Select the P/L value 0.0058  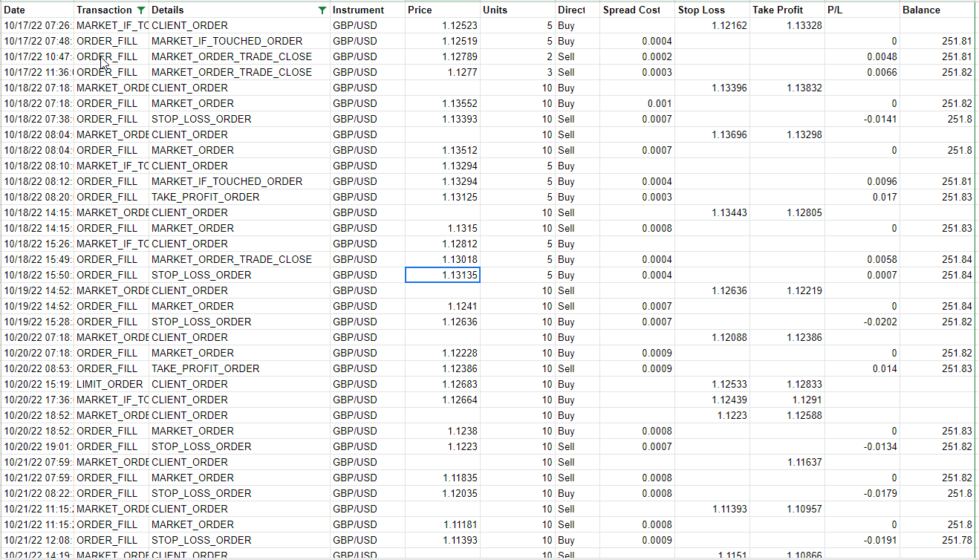coord(862,259)
